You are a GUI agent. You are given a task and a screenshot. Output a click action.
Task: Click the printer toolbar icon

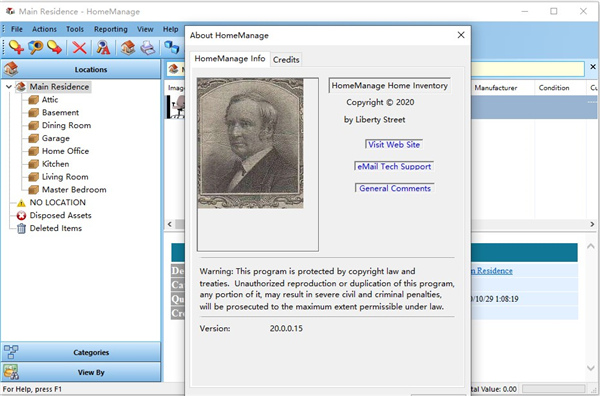147,48
